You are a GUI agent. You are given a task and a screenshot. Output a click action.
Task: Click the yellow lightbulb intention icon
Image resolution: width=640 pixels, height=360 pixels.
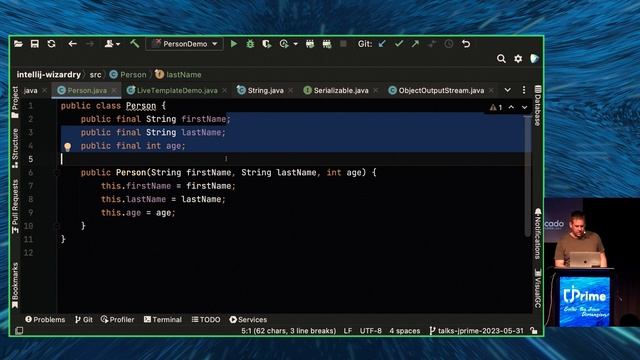coord(68,147)
